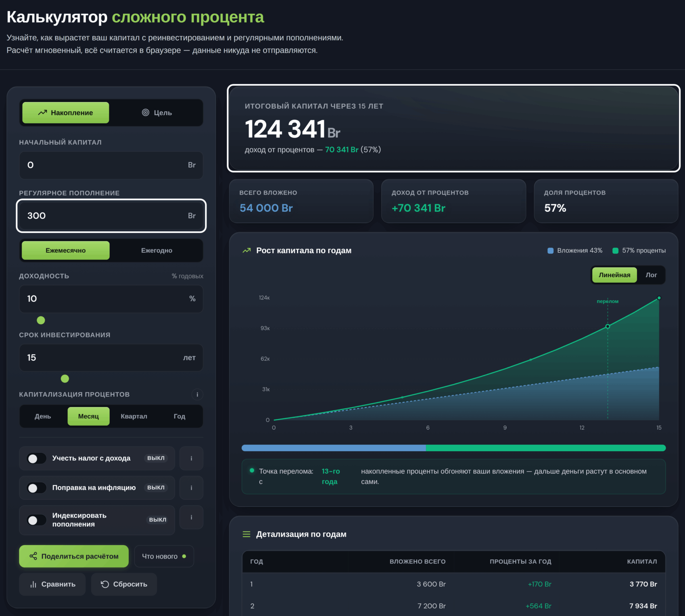Select the Цель mode with target icon

coord(157,113)
